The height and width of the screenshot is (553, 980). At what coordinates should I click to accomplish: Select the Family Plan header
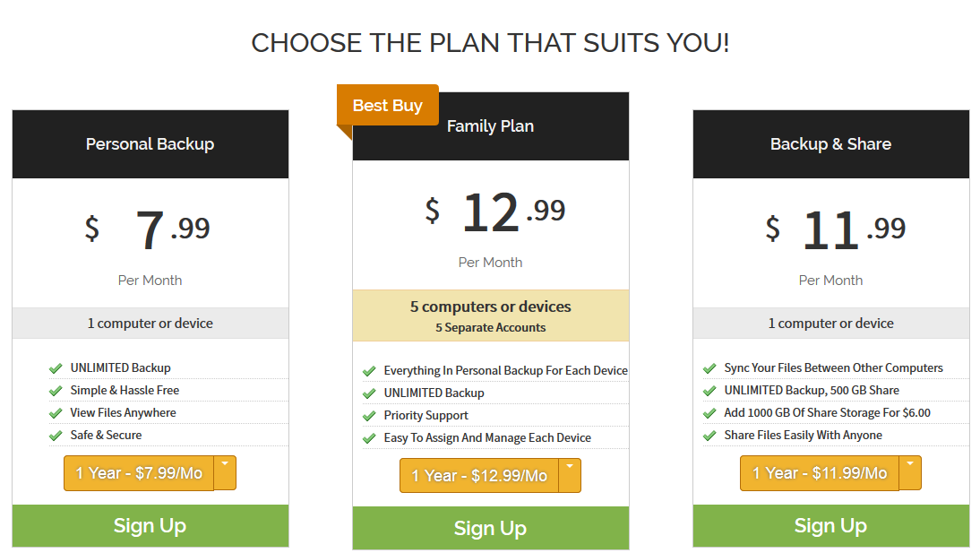coord(490,126)
